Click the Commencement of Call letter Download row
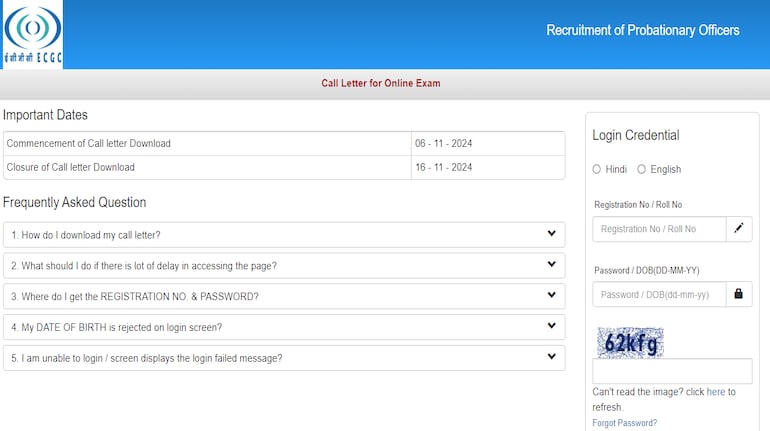This screenshot has width=770, height=431. click(x=207, y=143)
